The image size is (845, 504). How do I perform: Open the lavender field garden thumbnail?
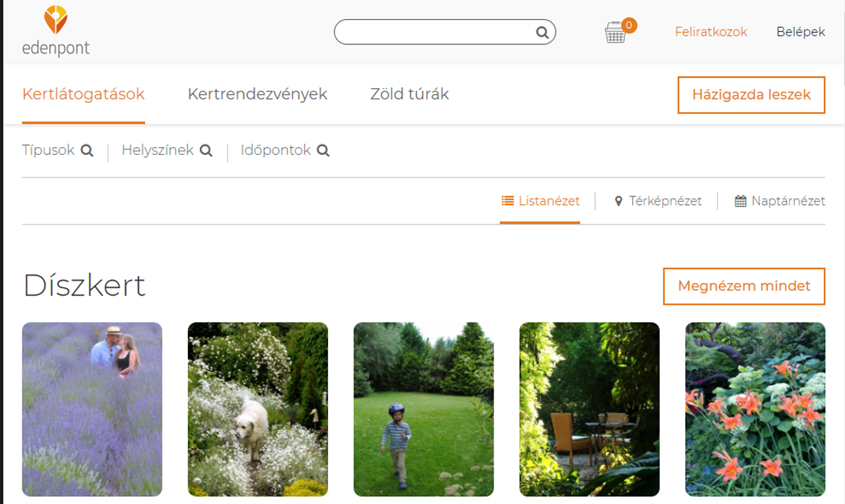click(92, 409)
